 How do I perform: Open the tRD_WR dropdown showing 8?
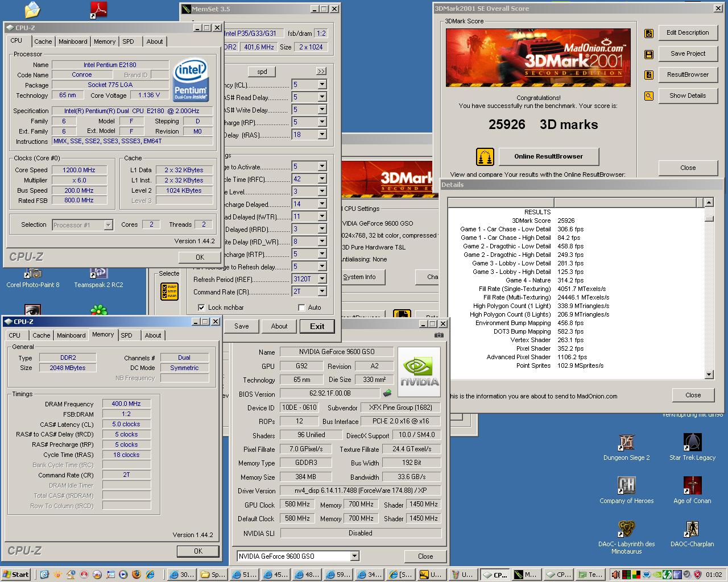322,242
